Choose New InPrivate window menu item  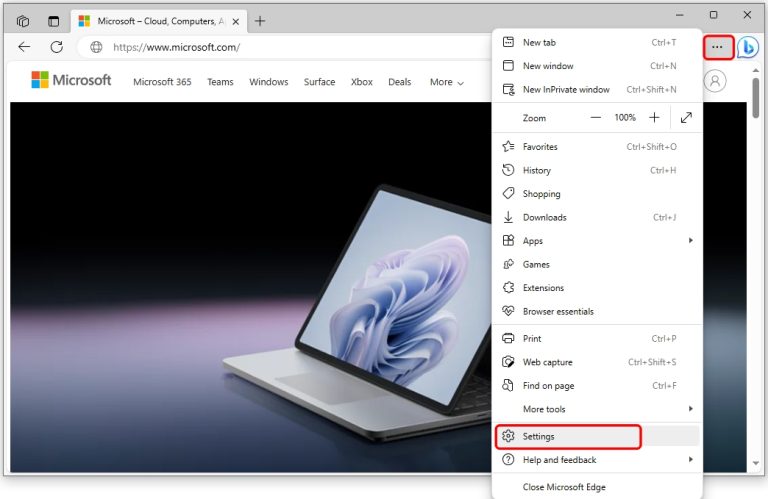tap(565, 89)
